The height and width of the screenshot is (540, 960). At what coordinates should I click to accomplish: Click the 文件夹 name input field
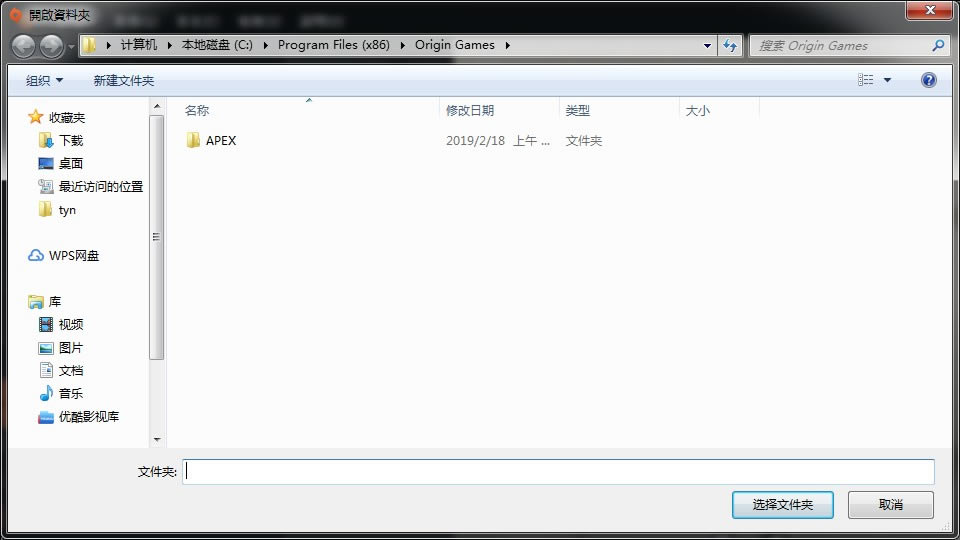click(559, 472)
